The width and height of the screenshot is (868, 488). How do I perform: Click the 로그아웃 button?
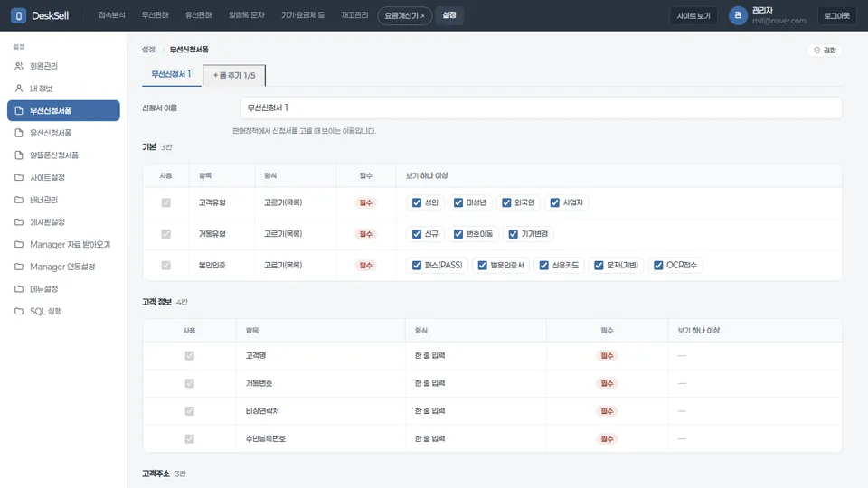point(836,16)
